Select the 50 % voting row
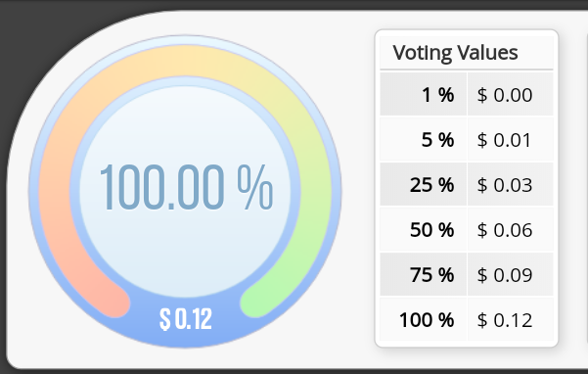Screen dimensions: 588x374 coord(467,229)
